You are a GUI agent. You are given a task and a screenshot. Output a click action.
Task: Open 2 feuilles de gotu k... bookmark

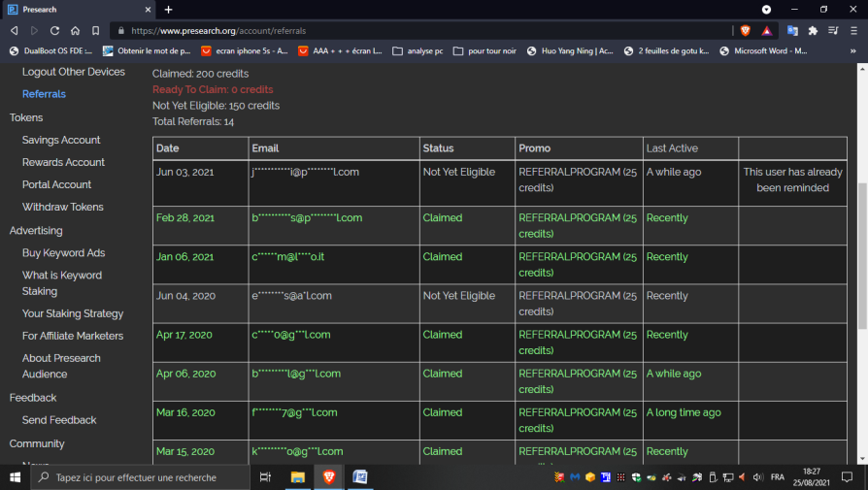666,50
